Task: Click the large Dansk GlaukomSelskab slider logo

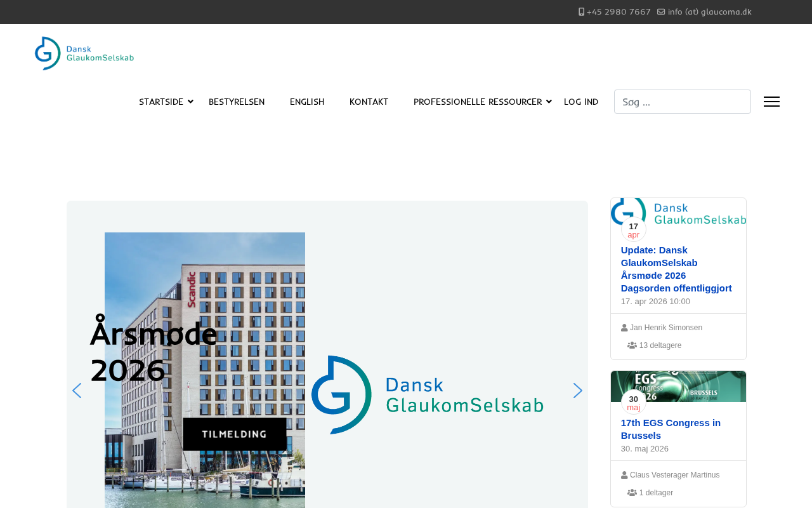Action: 427,395
